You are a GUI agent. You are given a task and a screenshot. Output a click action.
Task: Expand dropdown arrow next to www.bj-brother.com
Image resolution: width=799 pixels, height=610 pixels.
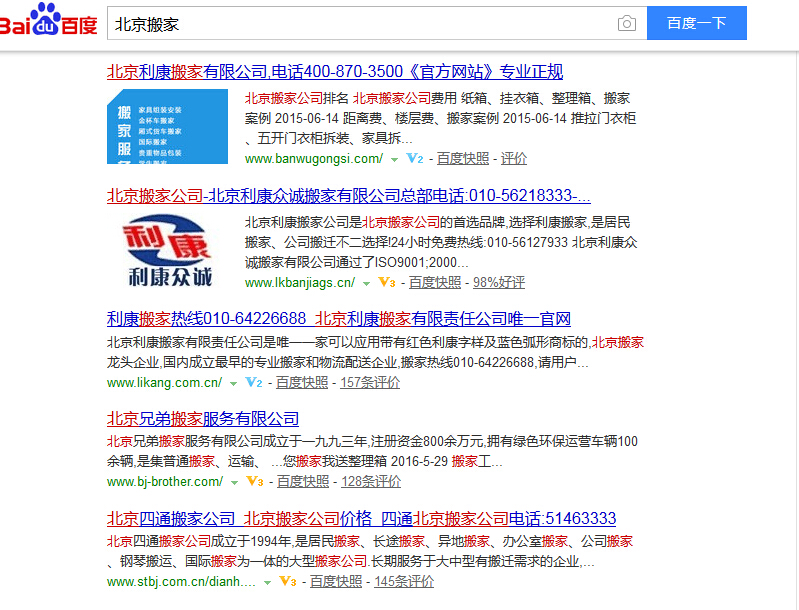[x=234, y=482]
